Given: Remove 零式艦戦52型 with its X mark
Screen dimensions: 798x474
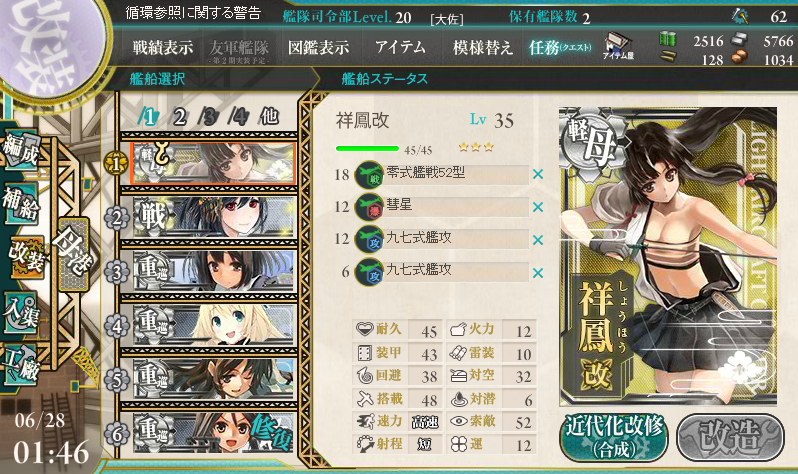Looking at the screenshot, I should [x=537, y=175].
